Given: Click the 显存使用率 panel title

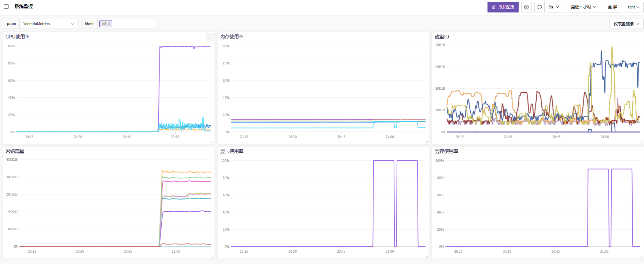Looking at the screenshot, I should pyautogui.click(x=446, y=151).
